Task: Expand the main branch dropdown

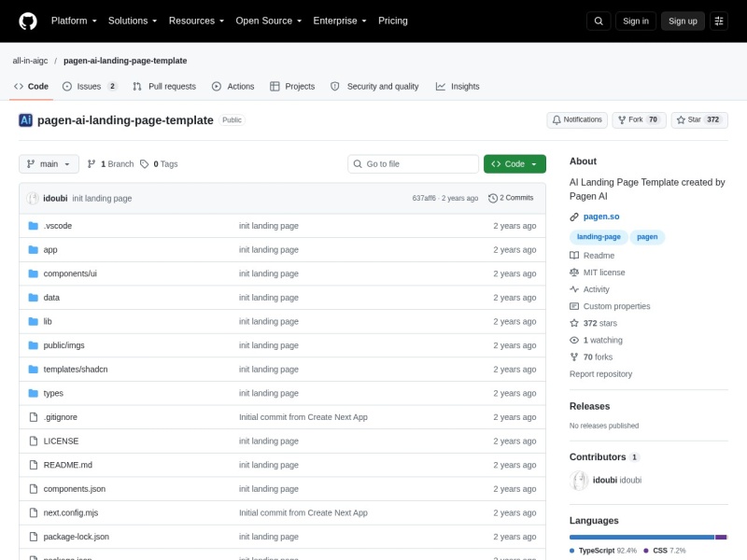Action: [x=49, y=164]
